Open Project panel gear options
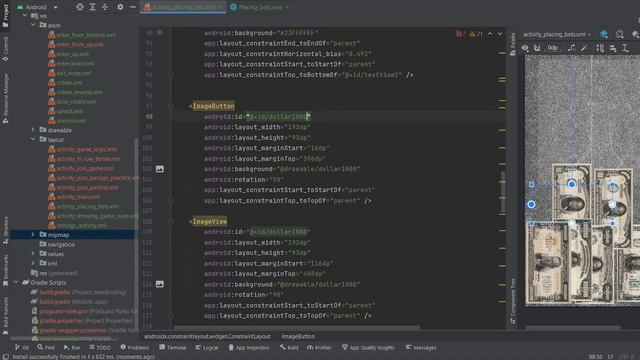 point(120,7)
